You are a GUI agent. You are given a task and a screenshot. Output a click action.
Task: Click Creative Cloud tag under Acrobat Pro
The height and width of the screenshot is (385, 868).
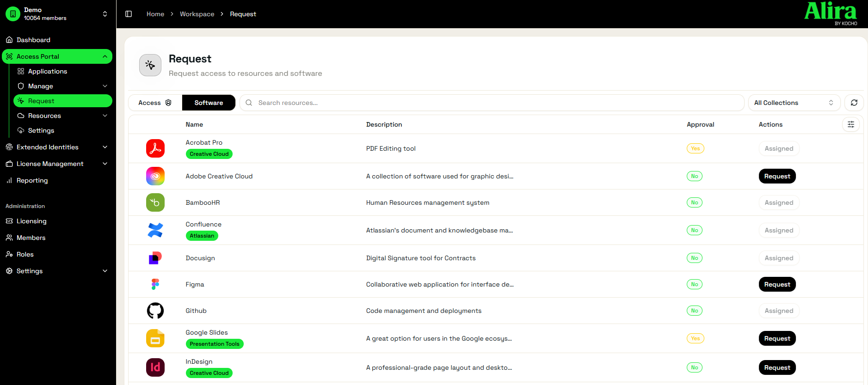point(209,154)
